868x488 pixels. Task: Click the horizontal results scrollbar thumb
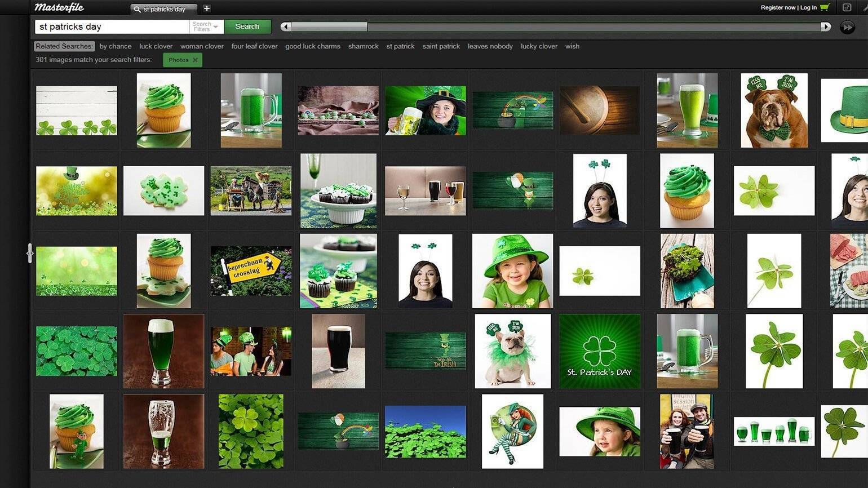coord(329,26)
